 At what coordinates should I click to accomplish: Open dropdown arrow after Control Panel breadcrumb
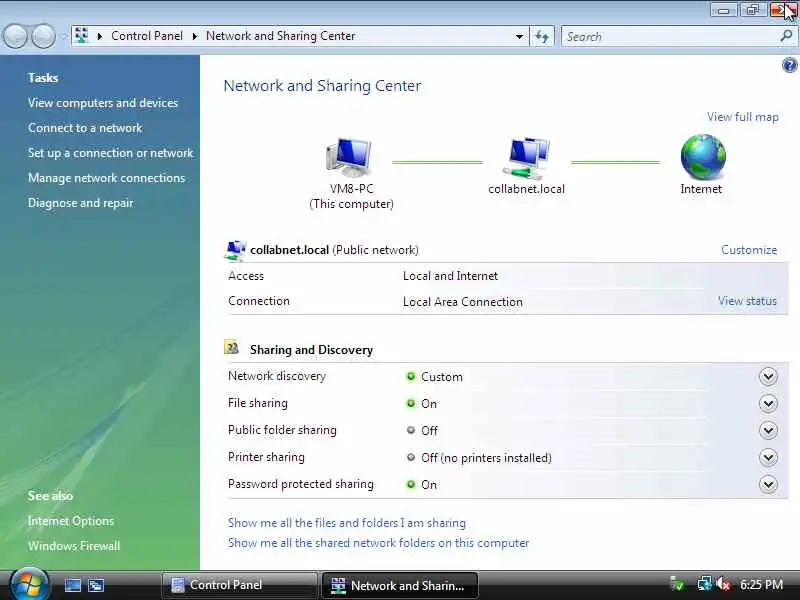[x=194, y=36]
